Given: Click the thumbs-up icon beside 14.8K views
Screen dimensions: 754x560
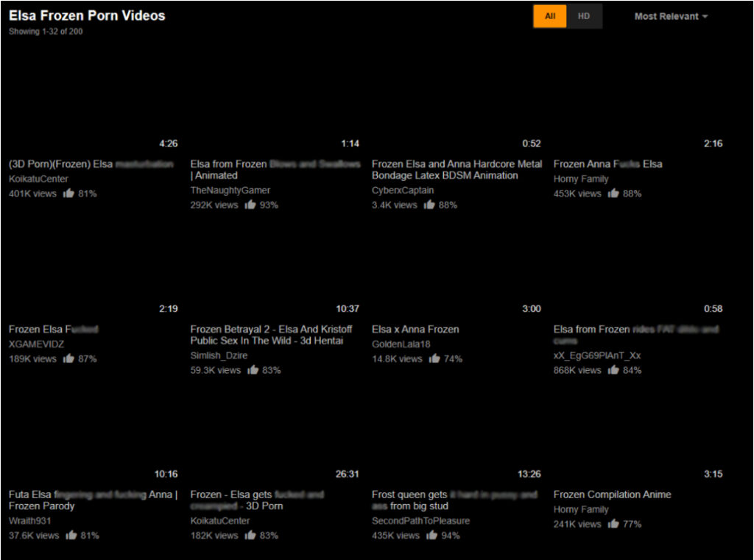Looking at the screenshot, I should (x=434, y=358).
